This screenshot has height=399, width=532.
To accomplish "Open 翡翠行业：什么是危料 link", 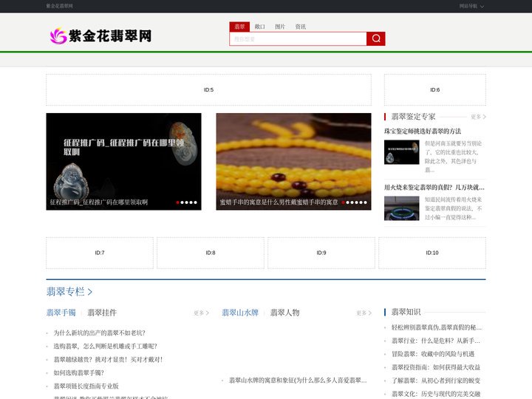I will point(436,341).
